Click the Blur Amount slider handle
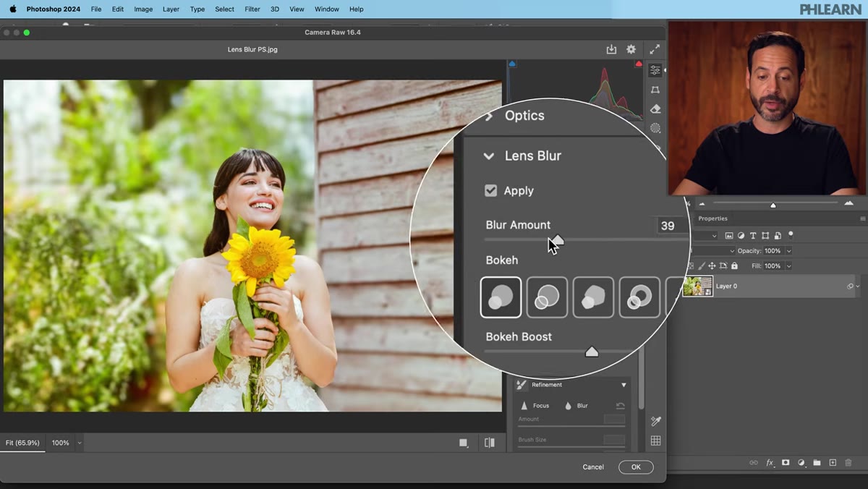Image resolution: width=868 pixels, height=489 pixels. click(557, 239)
